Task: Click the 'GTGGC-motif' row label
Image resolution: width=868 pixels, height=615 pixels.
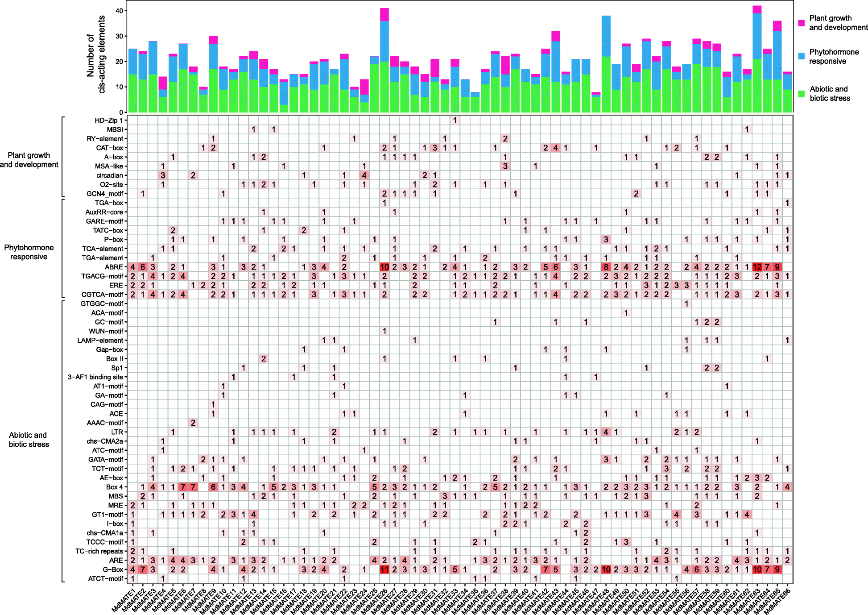Action: click(101, 303)
